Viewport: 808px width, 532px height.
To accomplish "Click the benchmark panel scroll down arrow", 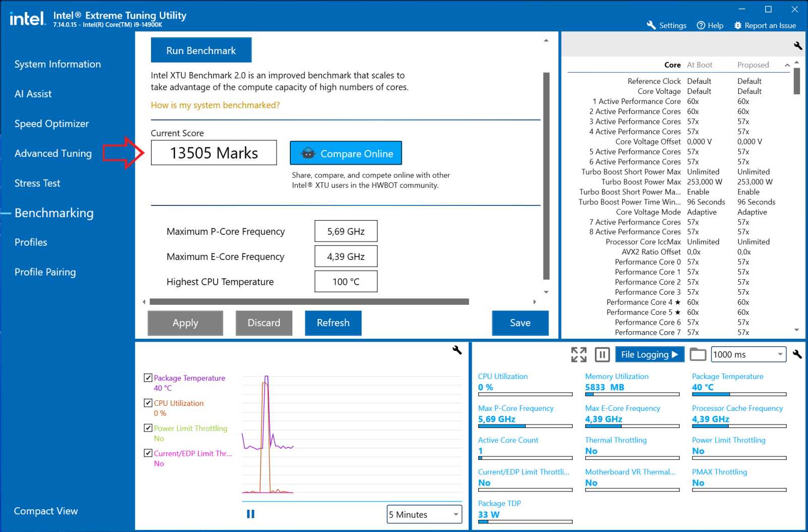I will (546, 292).
